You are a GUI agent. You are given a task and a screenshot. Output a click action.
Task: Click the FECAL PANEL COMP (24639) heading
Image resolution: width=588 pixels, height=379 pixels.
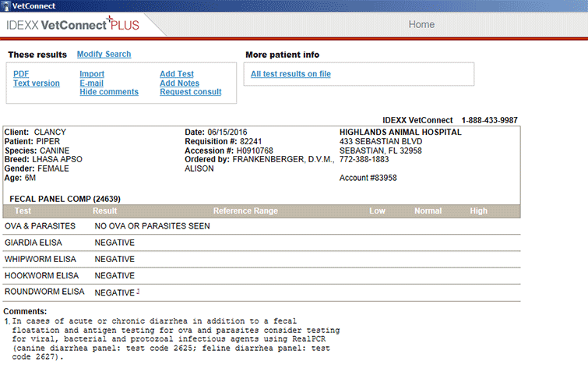pos(65,199)
